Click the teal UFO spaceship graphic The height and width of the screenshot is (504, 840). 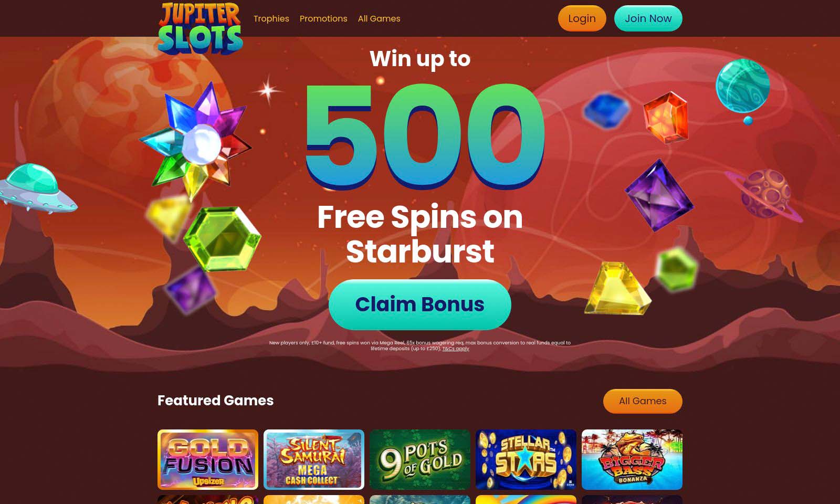(37, 189)
